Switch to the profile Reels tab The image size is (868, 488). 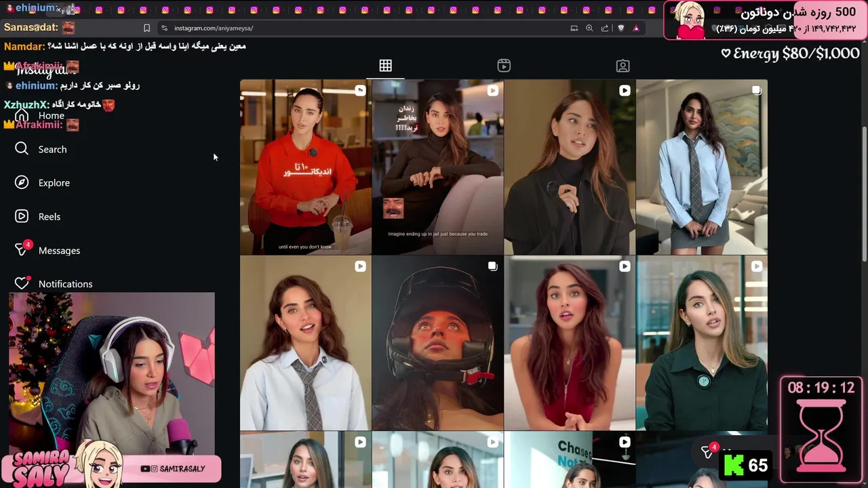(504, 66)
